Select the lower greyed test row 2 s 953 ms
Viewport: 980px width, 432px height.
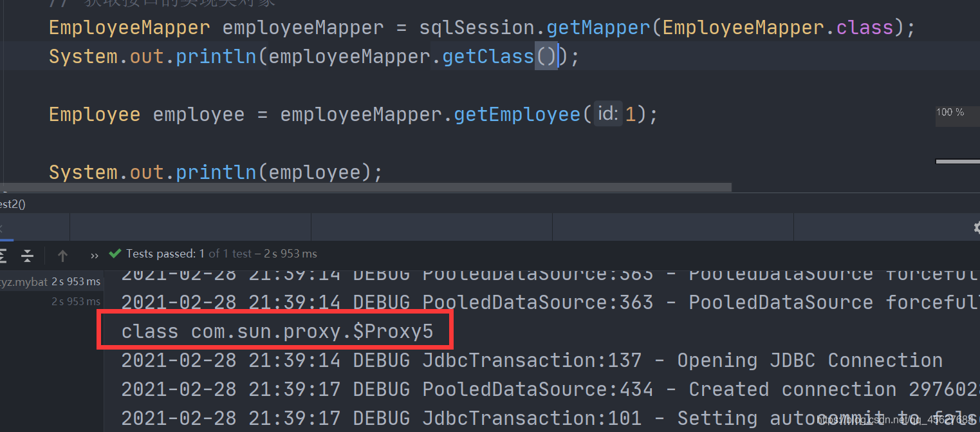[x=51, y=301]
